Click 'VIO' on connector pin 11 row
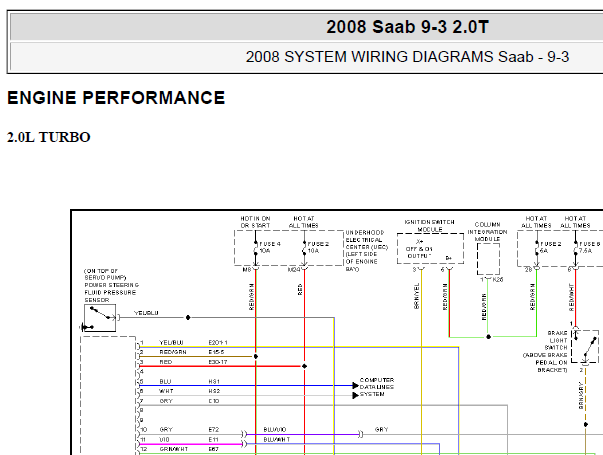603x455 pixels. click(164, 440)
